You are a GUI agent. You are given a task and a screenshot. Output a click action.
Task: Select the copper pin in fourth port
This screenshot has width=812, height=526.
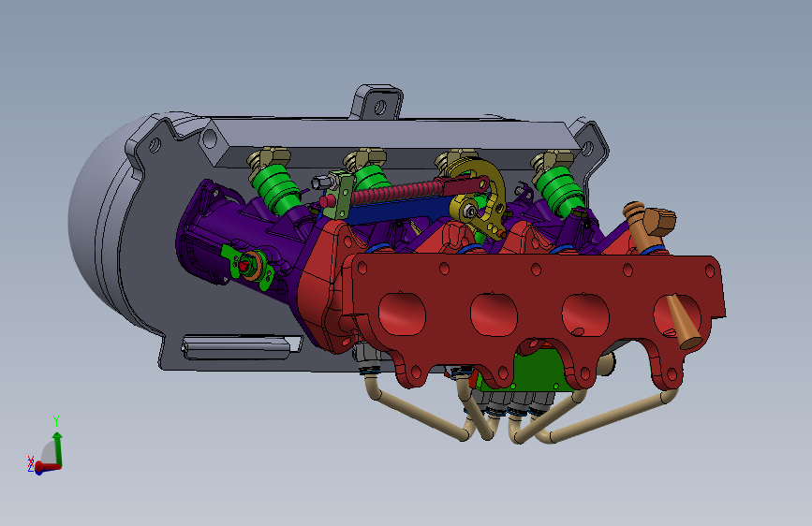pyautogui.click(x=684, y=322)
